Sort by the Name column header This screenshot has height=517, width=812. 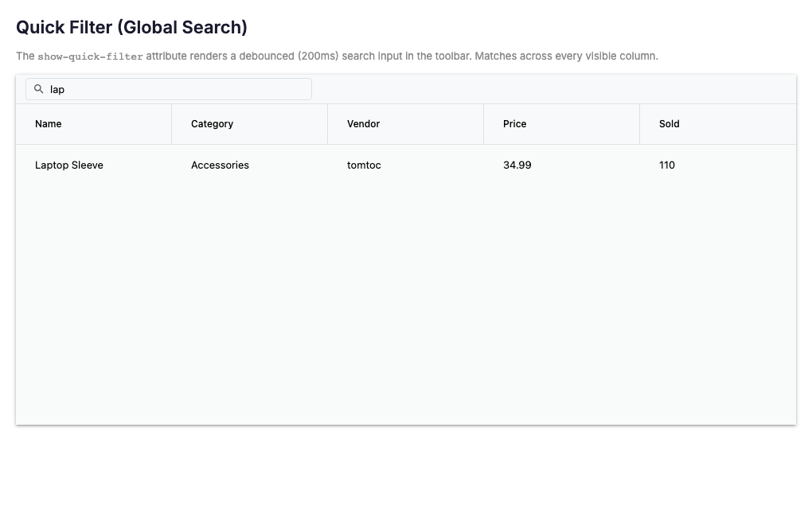[x=94, y=124]
